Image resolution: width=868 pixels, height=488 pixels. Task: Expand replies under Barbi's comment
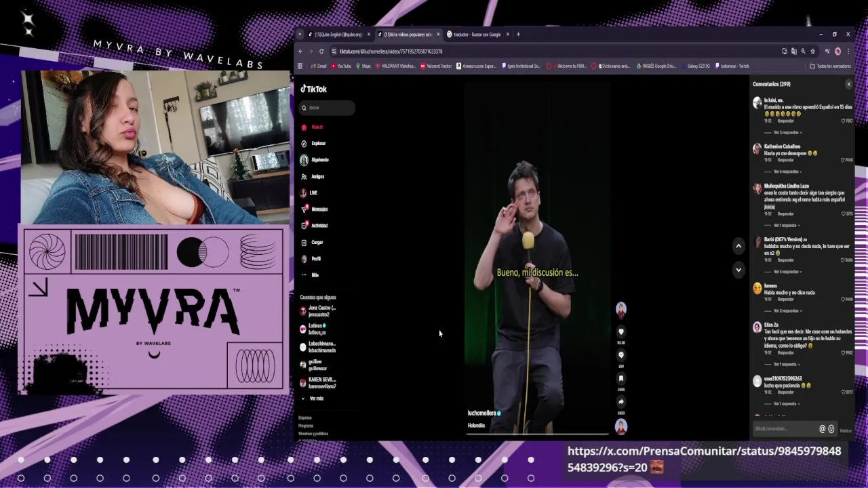point(788,272)
